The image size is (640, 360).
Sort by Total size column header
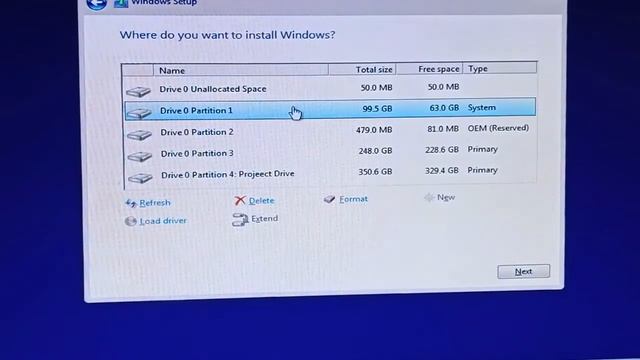(x=362, y=69)
